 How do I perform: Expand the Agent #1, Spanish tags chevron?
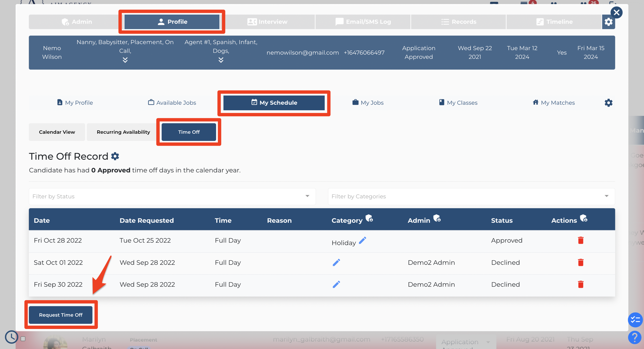pos(221,60)
